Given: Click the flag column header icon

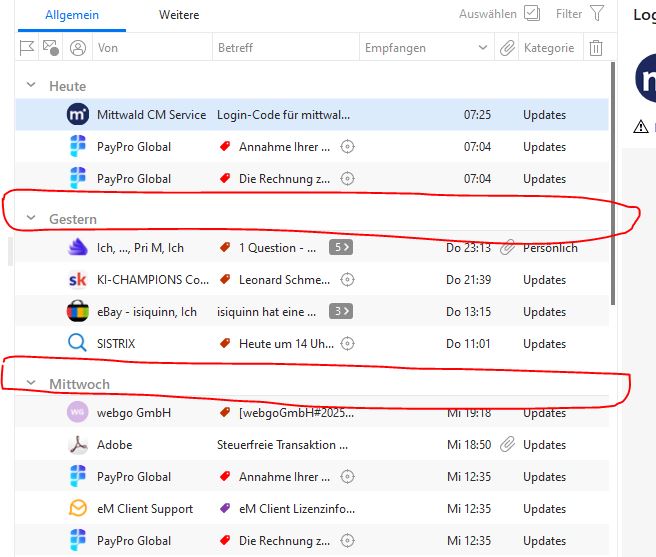Looking at the screenshot, I should click(27, 48).
